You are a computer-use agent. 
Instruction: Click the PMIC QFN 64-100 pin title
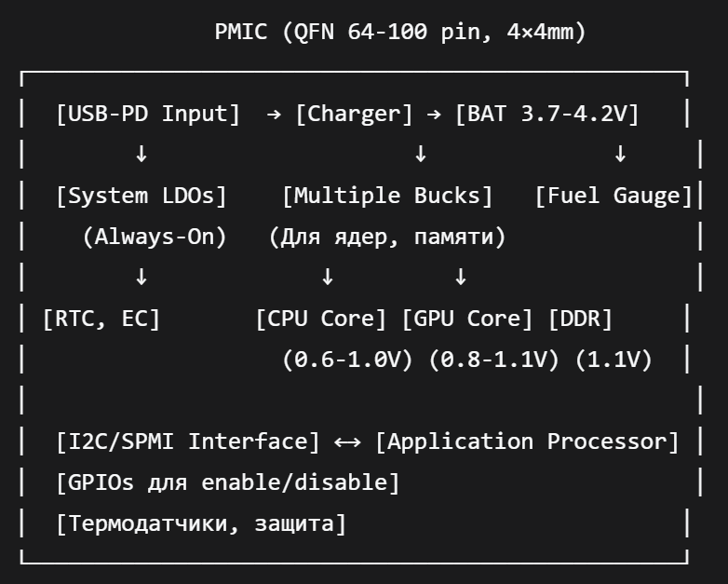click(400, 33)
